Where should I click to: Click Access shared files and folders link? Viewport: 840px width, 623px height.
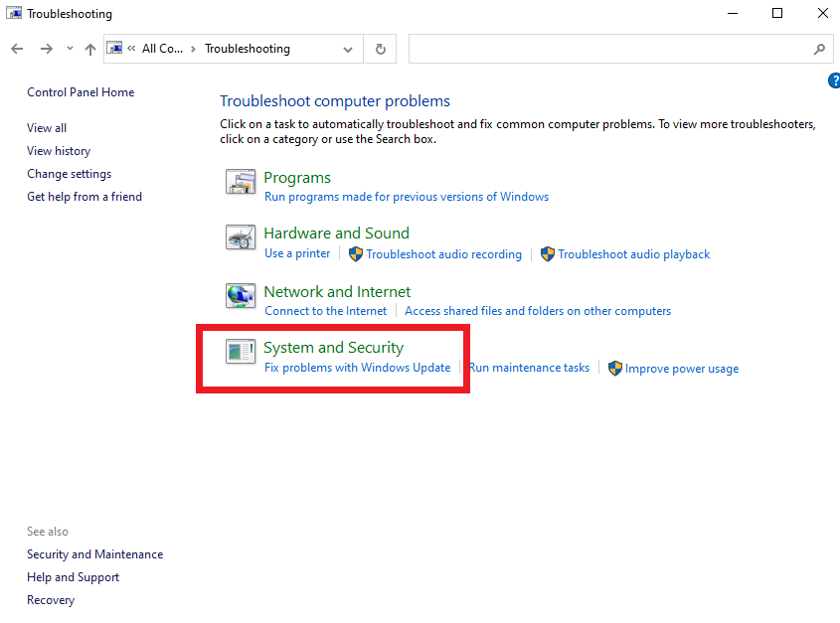538,311
